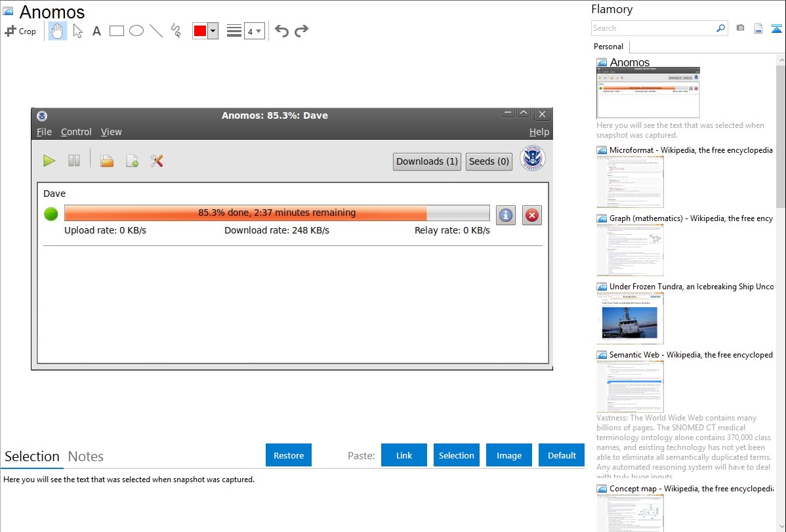The image size is (786, 532).
Task: Click in the Flamory search field
Action: pyautogui.click(x=653, y=28)
